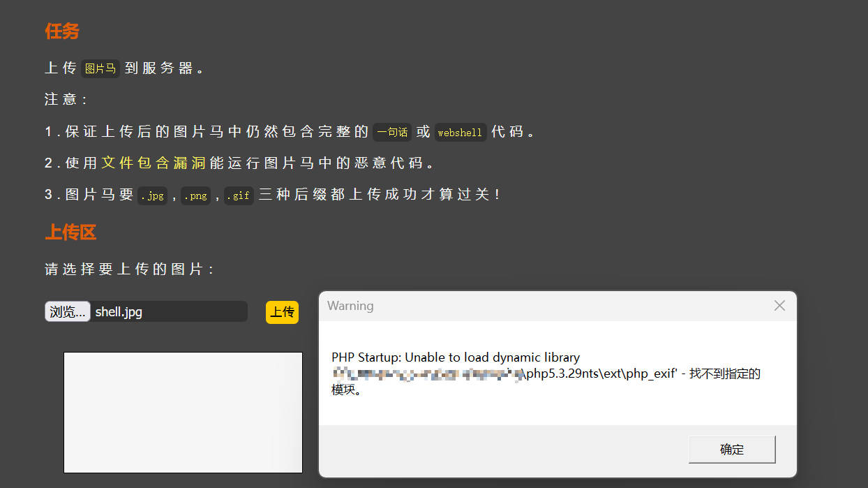Click the .jpg extension tag
Screen dimensions: 868x488
152,195
